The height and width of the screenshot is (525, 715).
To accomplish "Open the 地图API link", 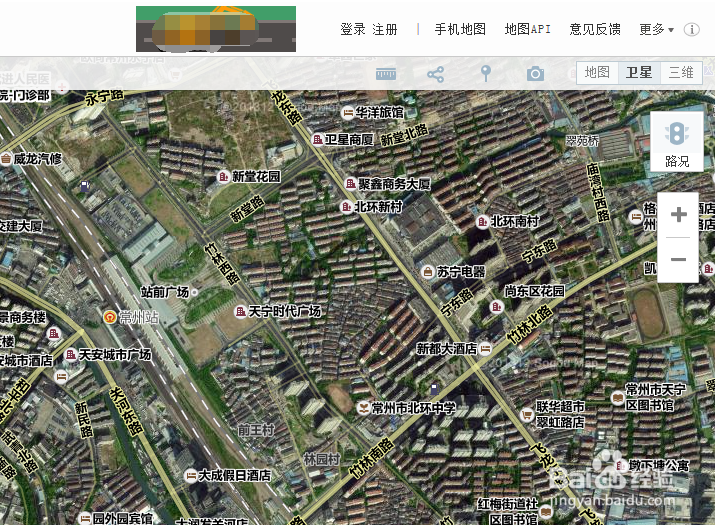I will [x=528, y=30].
